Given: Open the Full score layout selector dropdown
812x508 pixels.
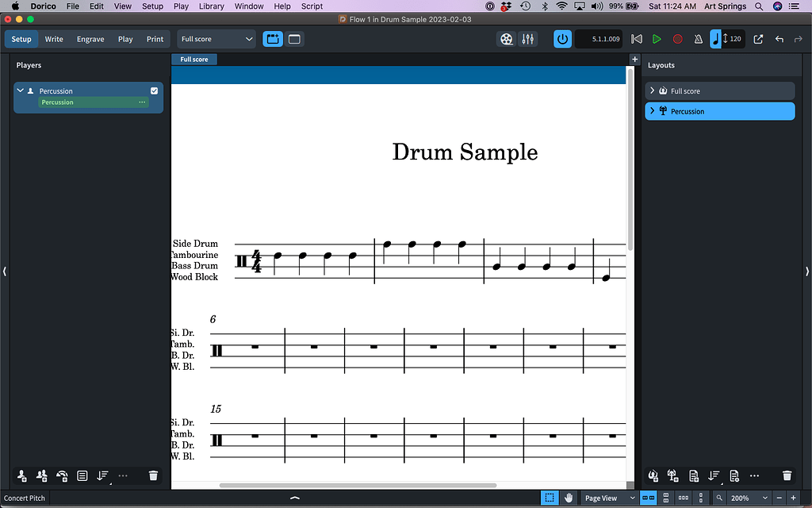Looking at the screenshot, I should [x=216, y=38].
